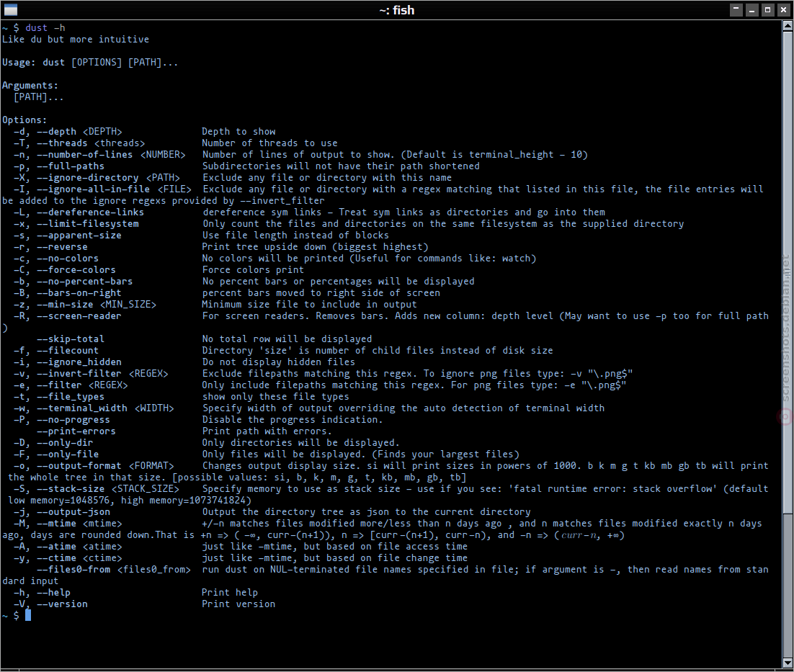
Task: Click the typed command "dust -h"
Action: point(45,28)
